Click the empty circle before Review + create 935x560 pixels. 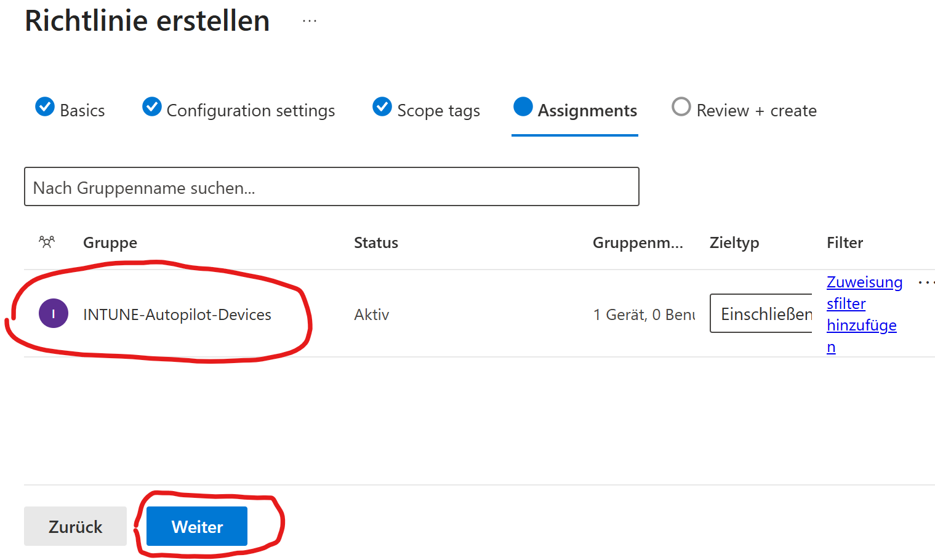[681, 107]
